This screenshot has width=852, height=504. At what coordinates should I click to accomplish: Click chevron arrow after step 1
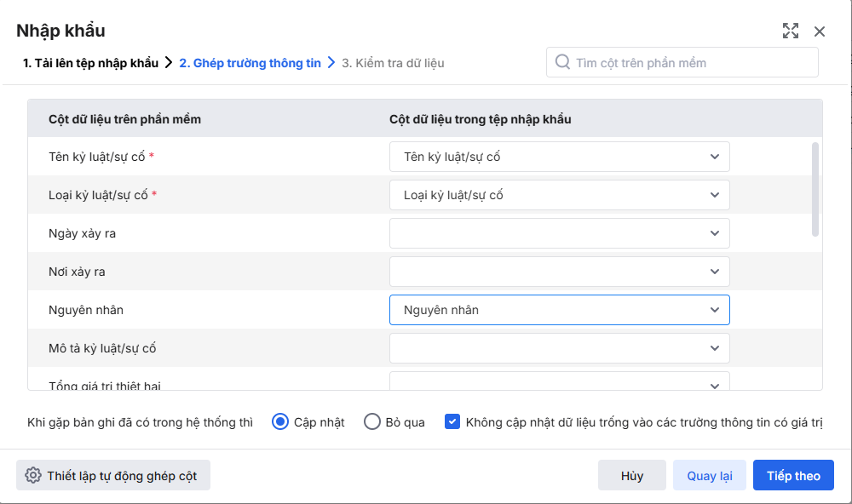(169, 63)
